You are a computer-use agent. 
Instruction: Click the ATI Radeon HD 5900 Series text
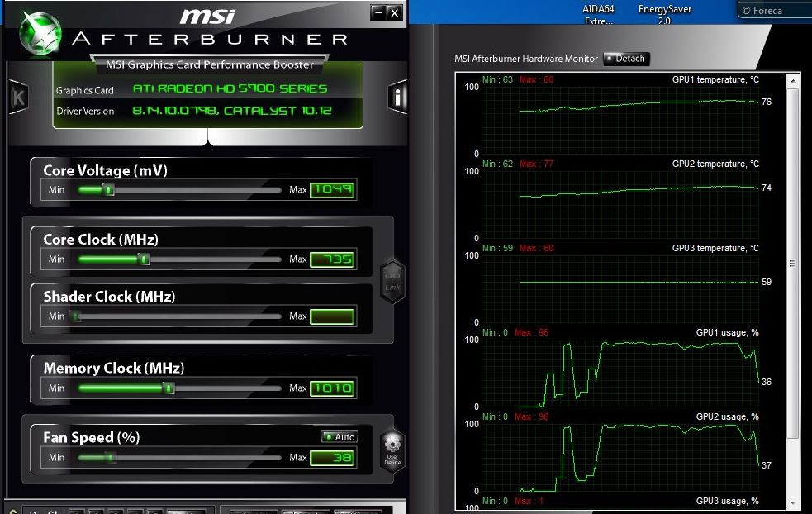[x=230, y=88]
